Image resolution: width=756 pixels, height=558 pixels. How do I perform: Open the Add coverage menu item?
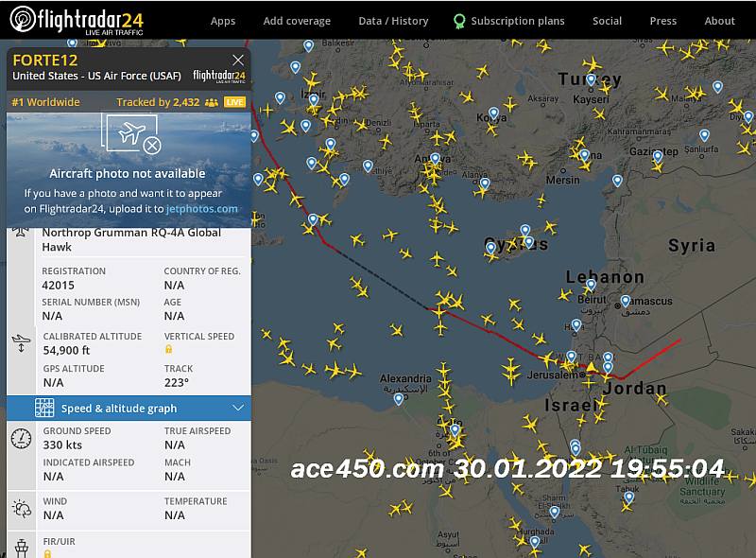point(297,21)
